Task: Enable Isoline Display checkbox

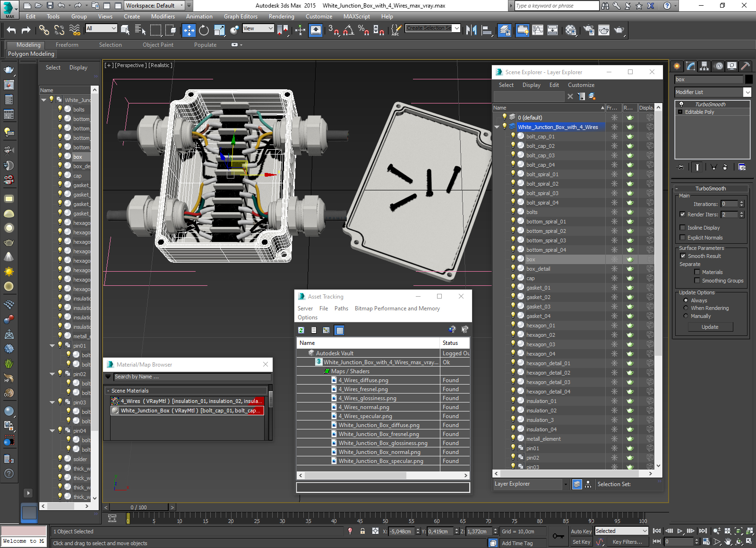Action: (x=682, y=228)
